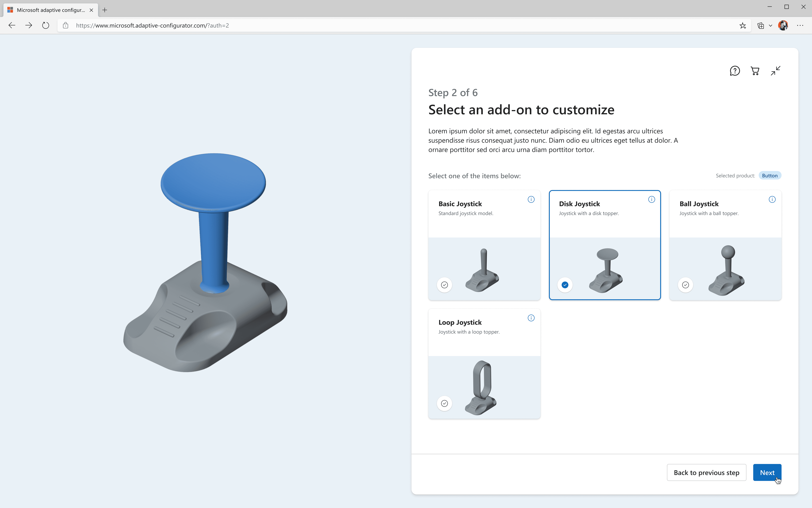
Task: Expand the Collections dropdown arrow
Action: (770, 26)
